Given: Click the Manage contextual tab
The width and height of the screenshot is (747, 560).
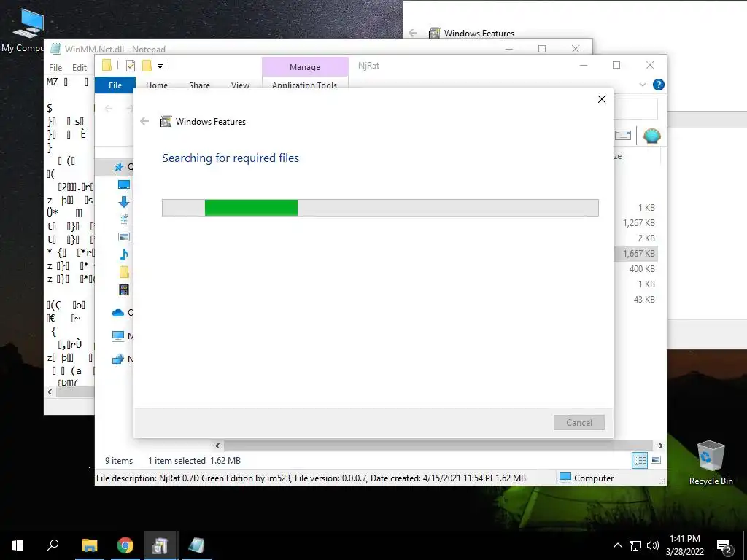Looking at the screenshot, I should tap(305, 66).
